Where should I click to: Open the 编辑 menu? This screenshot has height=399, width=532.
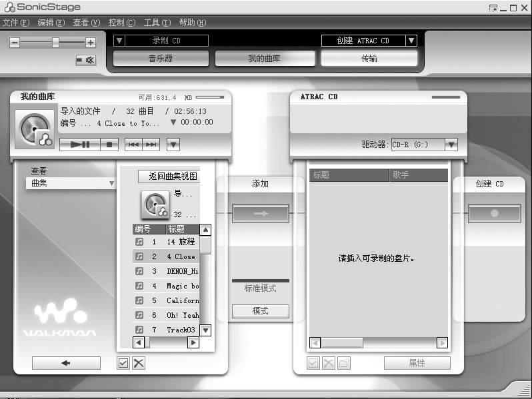click(x=51, y=23)
